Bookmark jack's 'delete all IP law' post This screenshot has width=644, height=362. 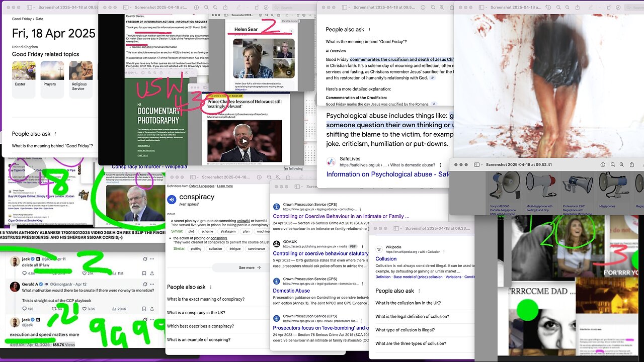click(144, 273)
